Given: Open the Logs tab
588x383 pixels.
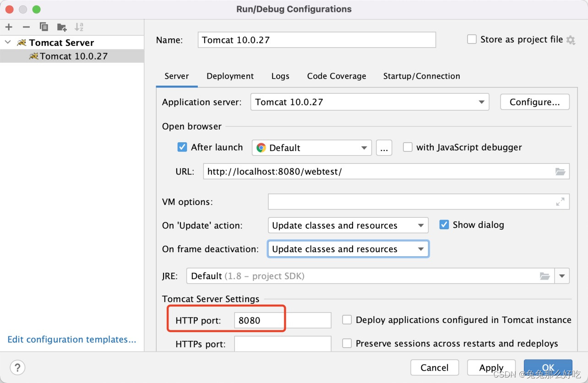Looking at the screenshot, I should pos(280,76).
